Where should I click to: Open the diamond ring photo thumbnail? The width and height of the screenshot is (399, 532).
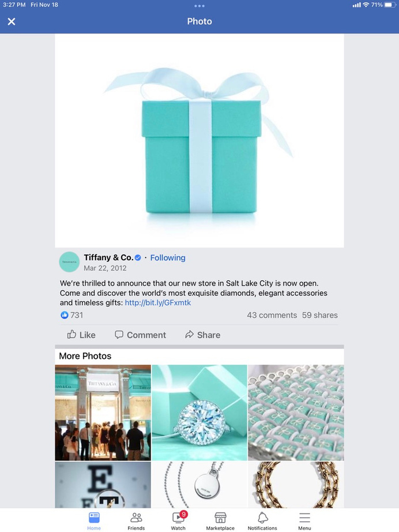tap(199, 413)
